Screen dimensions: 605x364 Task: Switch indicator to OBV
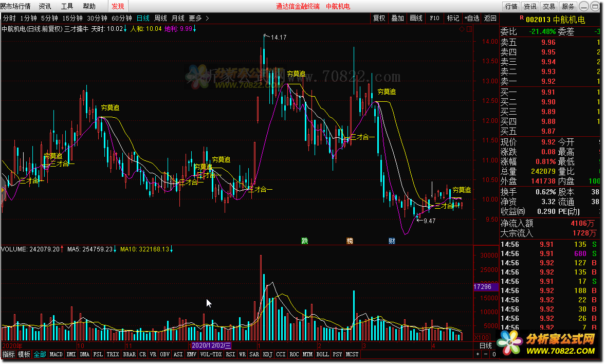(x=165, y=354)
